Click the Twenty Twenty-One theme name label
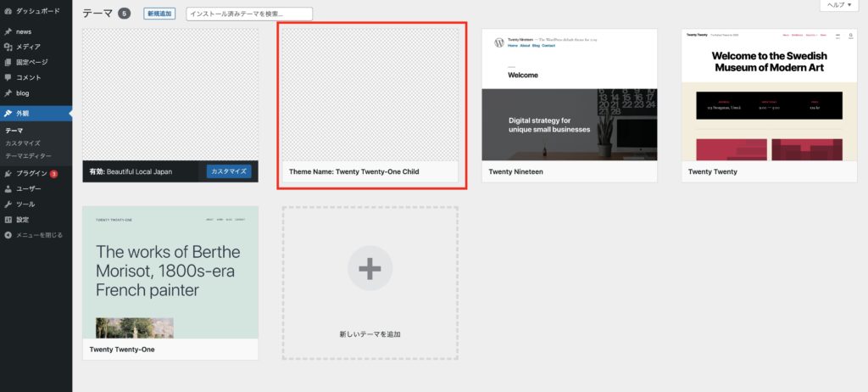 click(122, 350)
